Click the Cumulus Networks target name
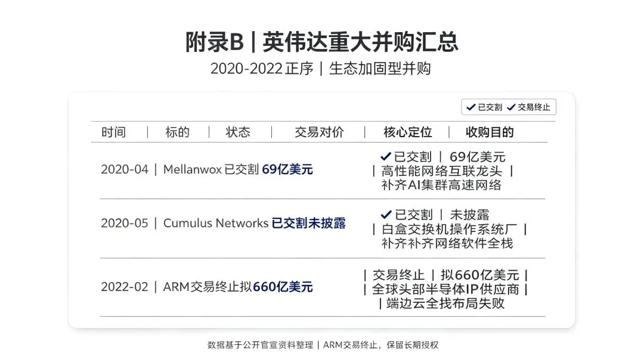Viewport: 644px width, 362px height. point(216,223)
